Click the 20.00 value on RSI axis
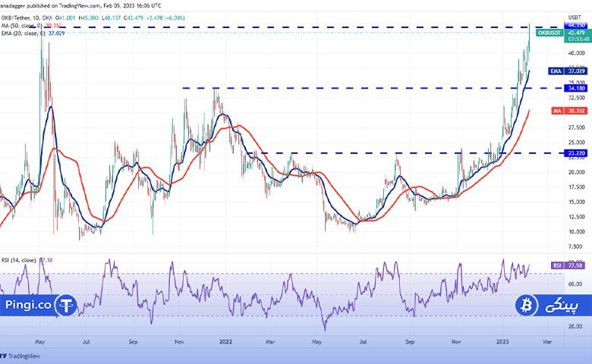The width and height of the screenshot is (592, 364). point(575,326)
